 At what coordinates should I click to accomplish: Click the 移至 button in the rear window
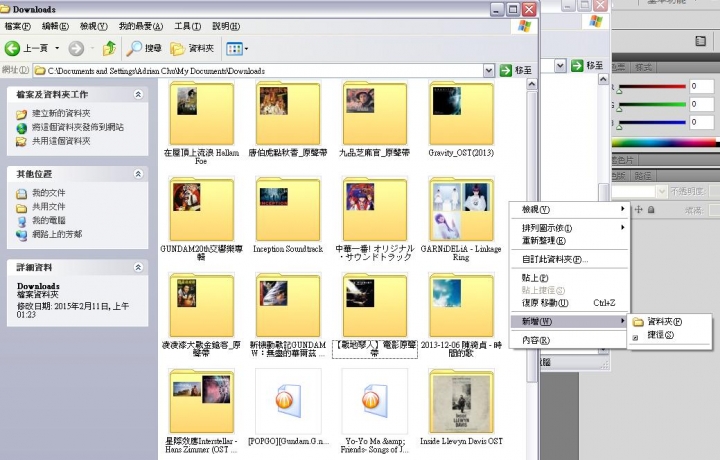[x=587, y=66]
